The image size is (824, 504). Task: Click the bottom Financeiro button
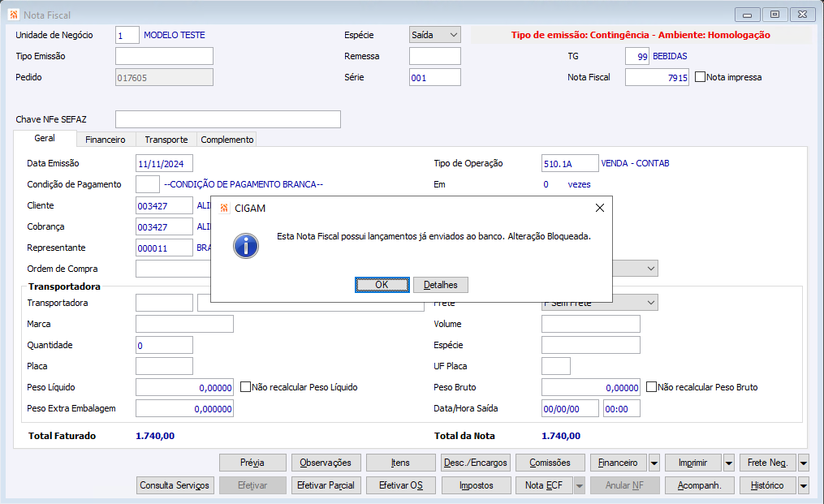(x=619, y=463)
